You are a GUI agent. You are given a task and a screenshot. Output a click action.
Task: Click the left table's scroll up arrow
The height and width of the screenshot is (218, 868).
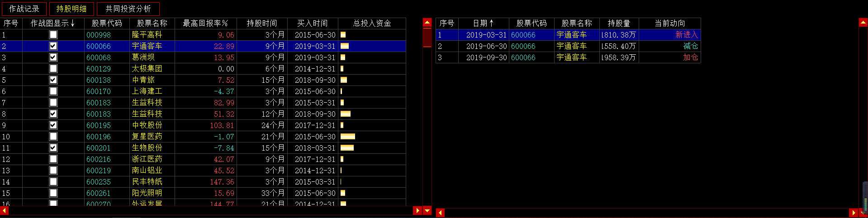[x=427, y=22]
